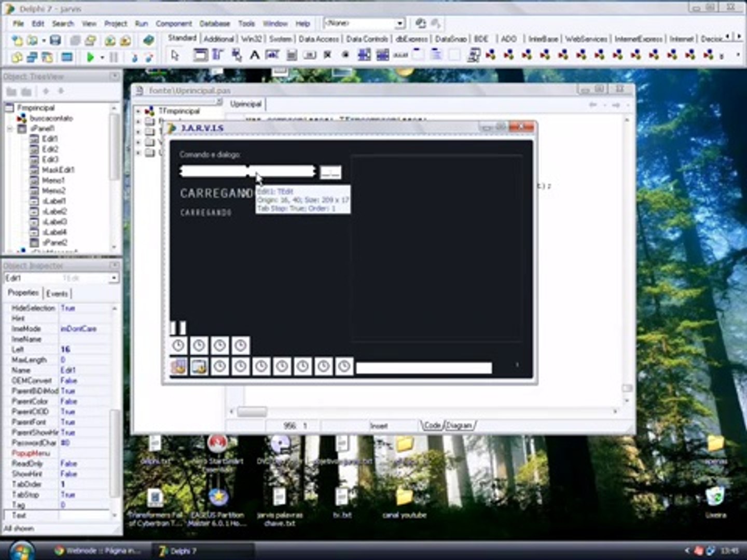Select the CheckBox component in palette

coord(327,55)
